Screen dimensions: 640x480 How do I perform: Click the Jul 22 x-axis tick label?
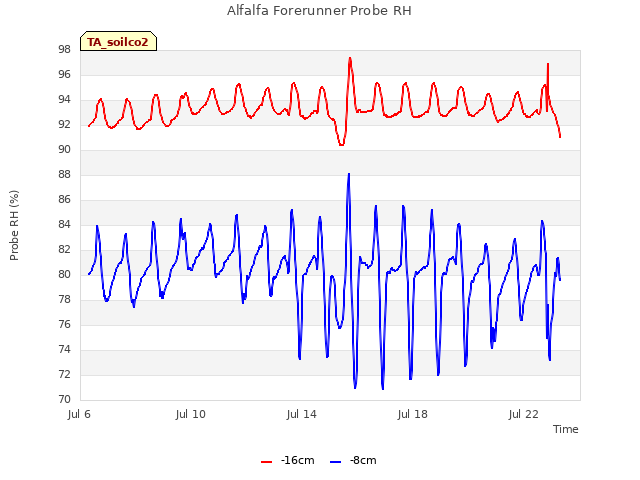click(x=524, y=414)
